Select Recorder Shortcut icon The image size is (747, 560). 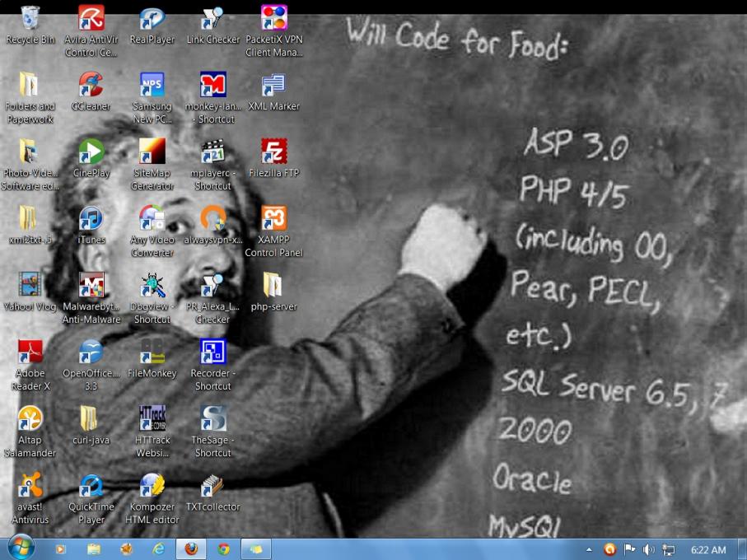(213, 352)
